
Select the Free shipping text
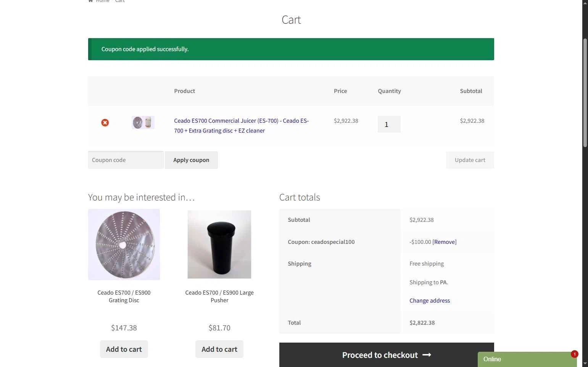(427, 264)
